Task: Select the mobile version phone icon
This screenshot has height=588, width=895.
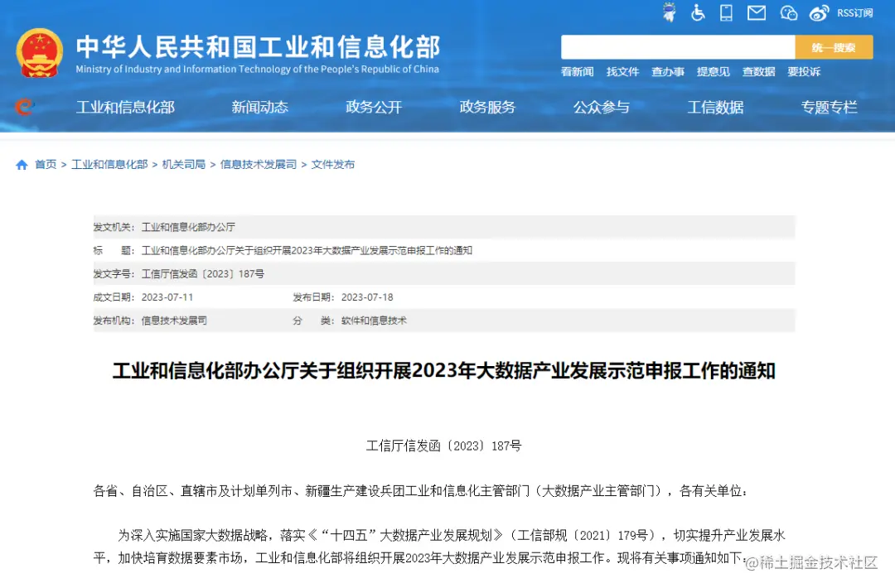Action: (726, 12)
